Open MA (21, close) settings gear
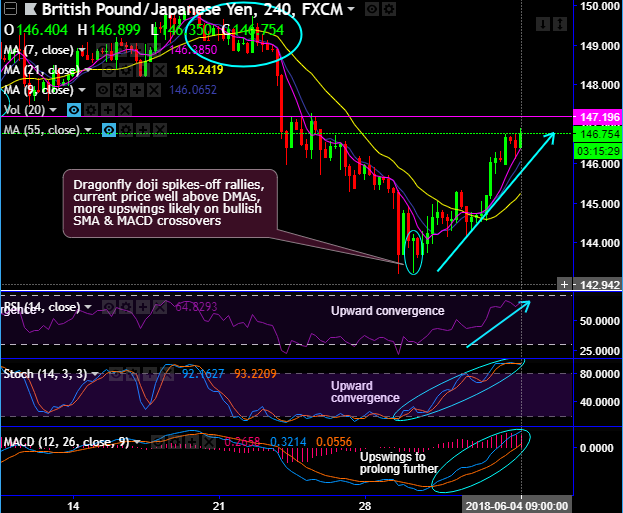 click(x=126, y=70)
